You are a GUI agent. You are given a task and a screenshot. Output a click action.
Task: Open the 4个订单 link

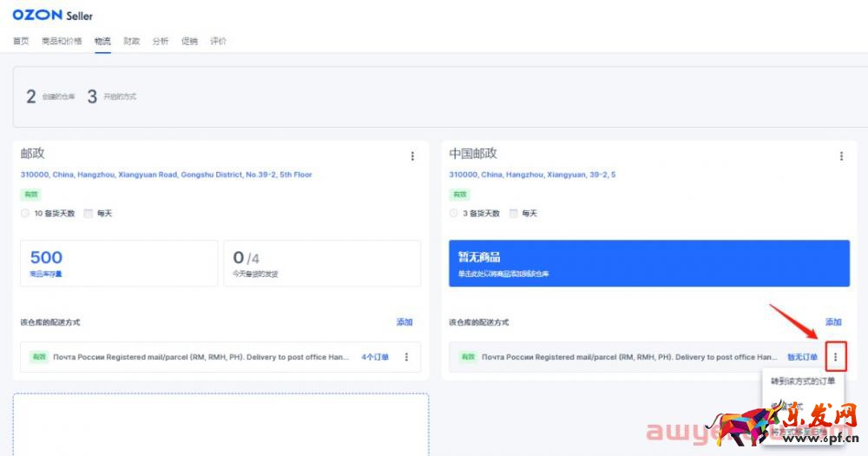coord(375,357)
